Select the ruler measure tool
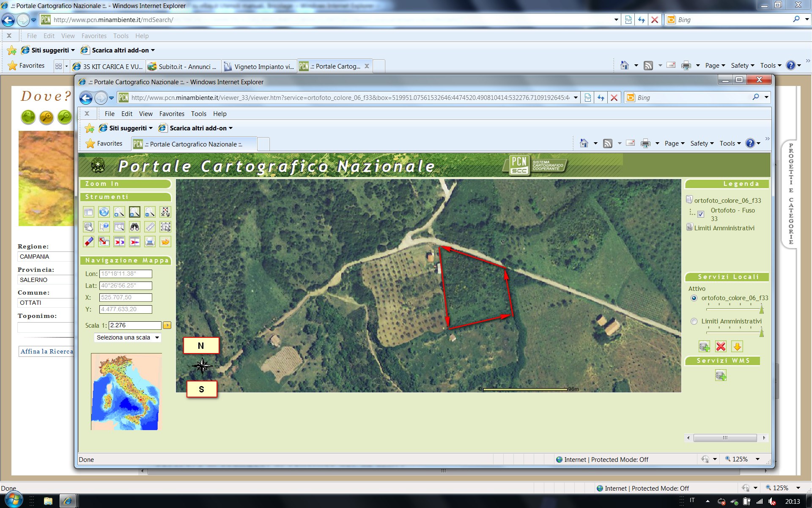The image size is (812, 508). tap(150, 227)
